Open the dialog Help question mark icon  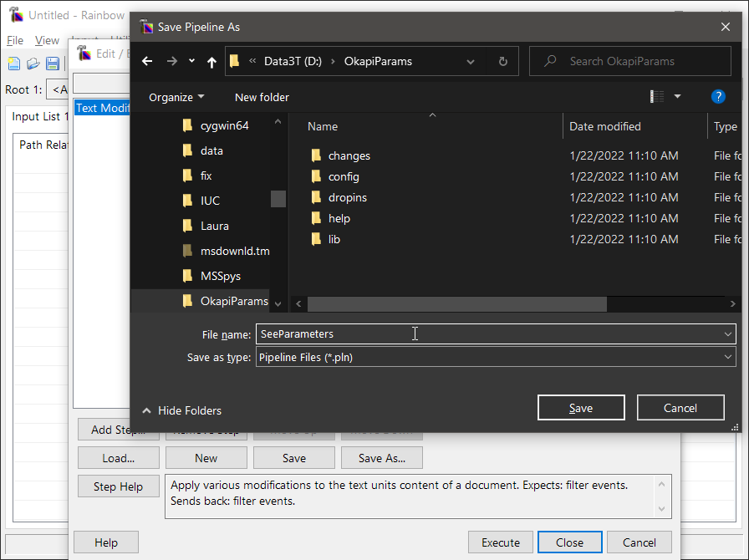(x=717, y=97)
